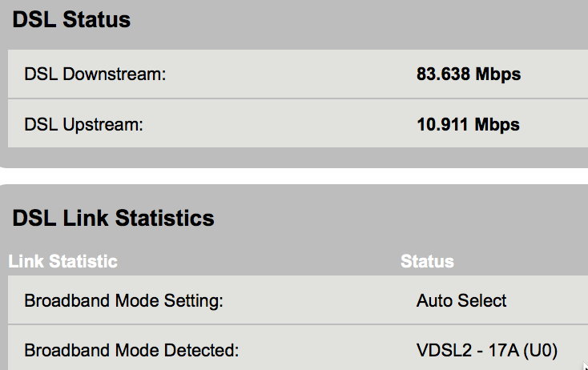Click the DSL Status heading

(71, 21)
